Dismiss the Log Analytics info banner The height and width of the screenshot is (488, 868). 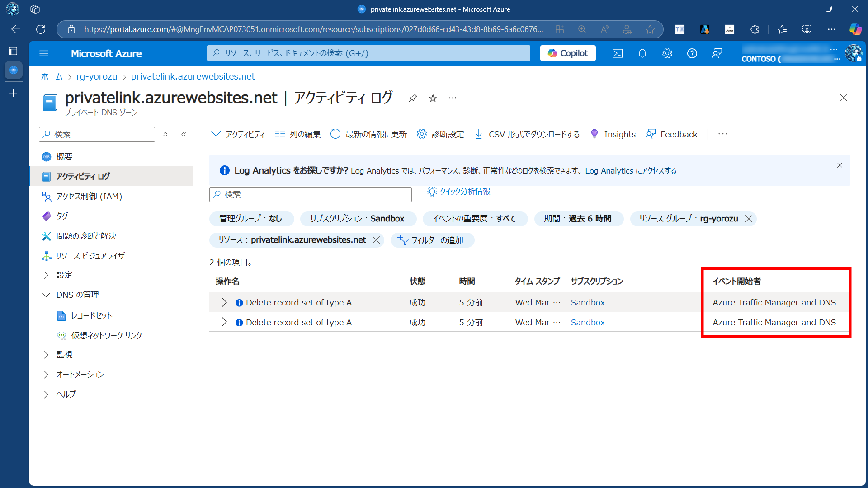point(840,165)
